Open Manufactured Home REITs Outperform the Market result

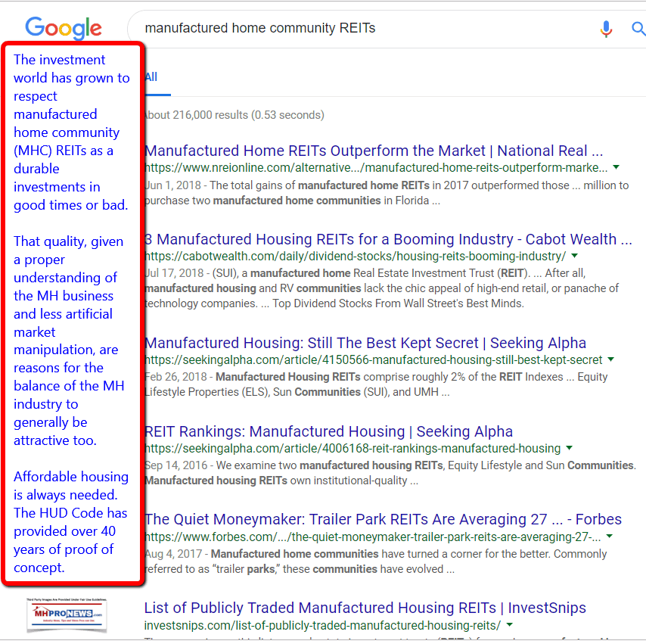(374, 151)
